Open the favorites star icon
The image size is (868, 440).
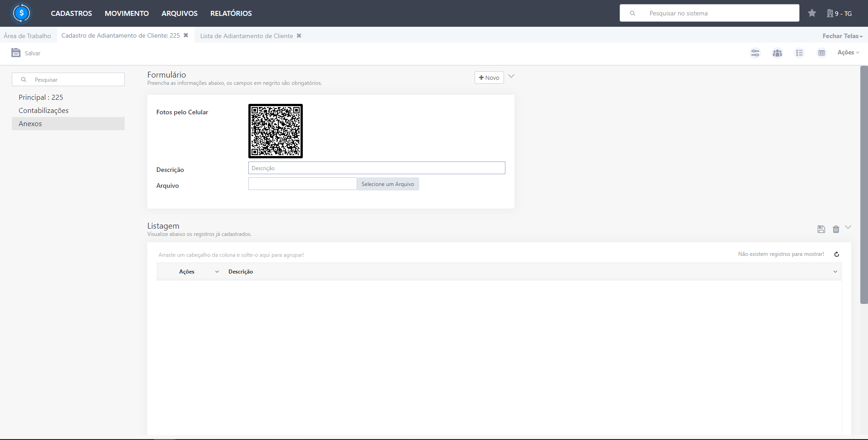point(812,13)
